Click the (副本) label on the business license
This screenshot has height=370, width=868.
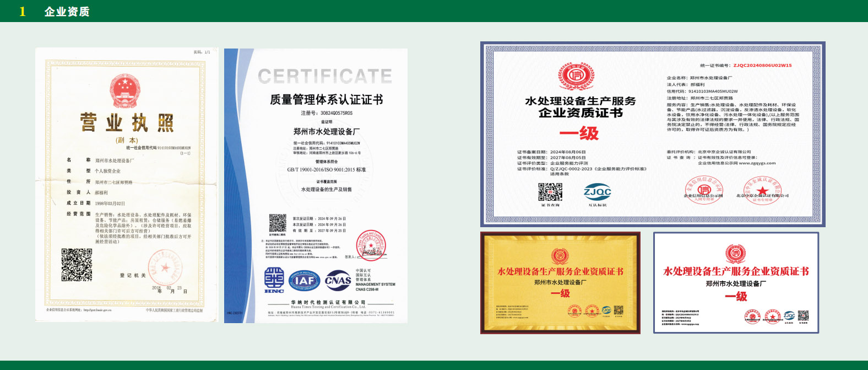click(127, 140)
